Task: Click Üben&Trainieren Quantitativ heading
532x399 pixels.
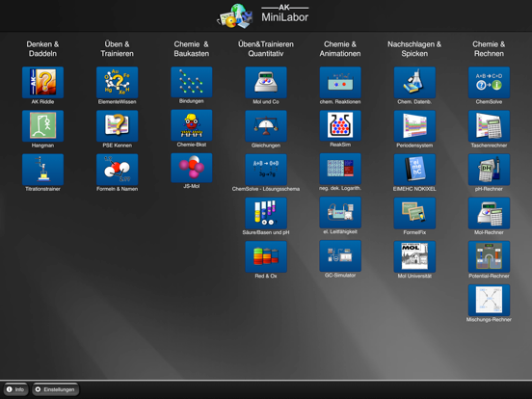Action: [x=266, y=49]
